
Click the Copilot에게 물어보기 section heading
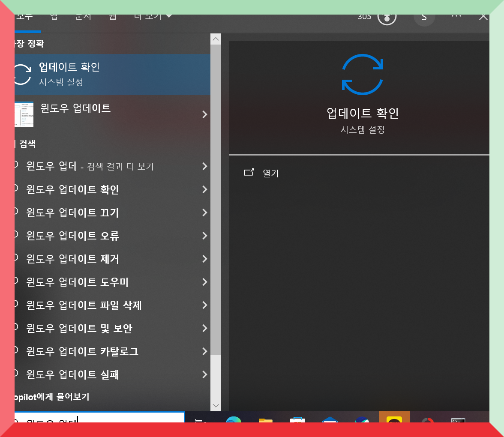coord(52,397)
